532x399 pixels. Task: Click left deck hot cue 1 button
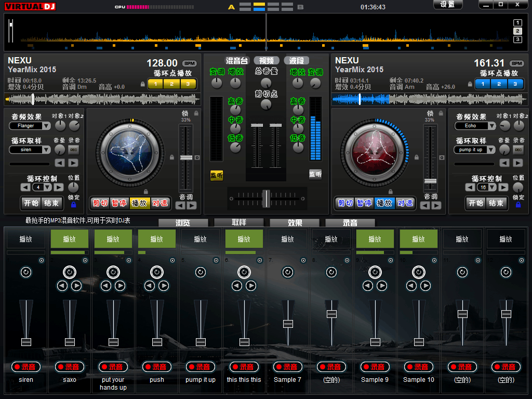coord(155,84)
